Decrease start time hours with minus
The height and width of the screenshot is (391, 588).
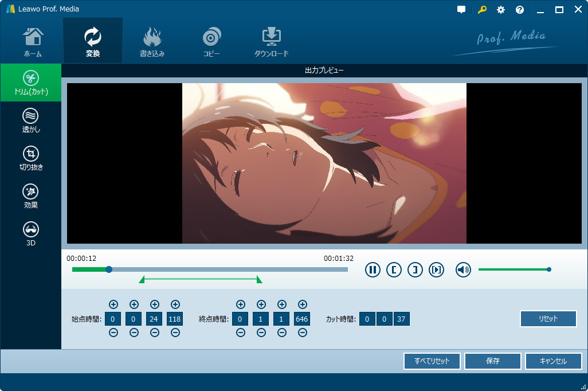click(113, 333)
